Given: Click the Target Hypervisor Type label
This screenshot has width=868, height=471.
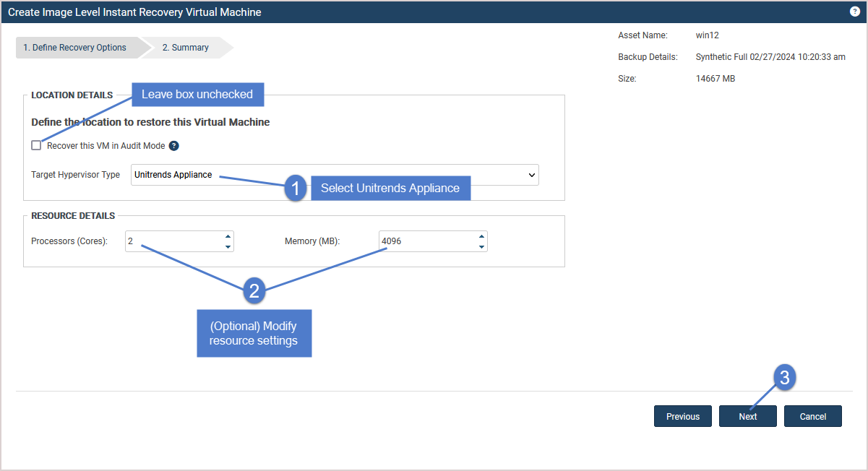Looking at the screenshot, I should 76,175.
